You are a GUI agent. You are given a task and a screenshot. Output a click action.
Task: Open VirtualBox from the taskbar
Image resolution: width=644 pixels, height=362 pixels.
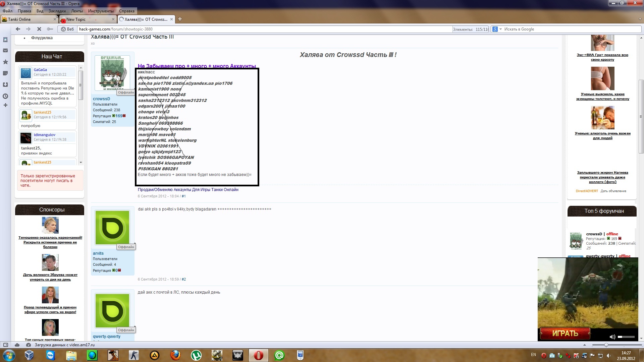click(x=29, y=355)
